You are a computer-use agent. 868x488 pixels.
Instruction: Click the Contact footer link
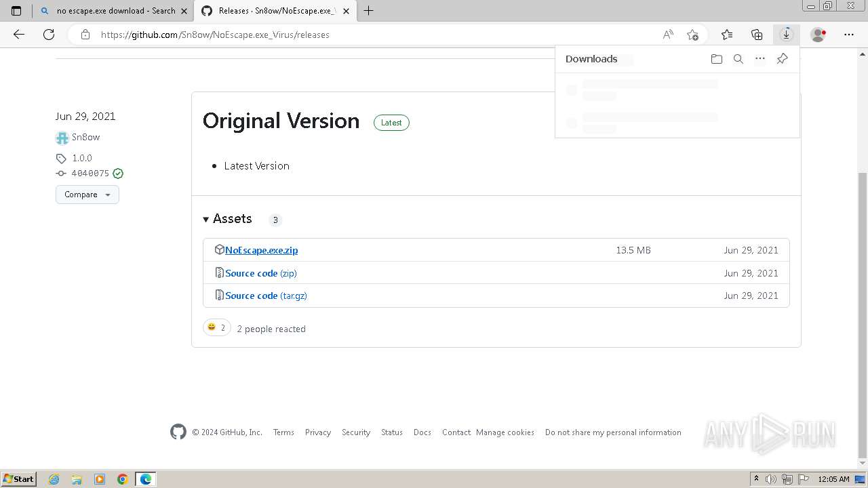456,432
